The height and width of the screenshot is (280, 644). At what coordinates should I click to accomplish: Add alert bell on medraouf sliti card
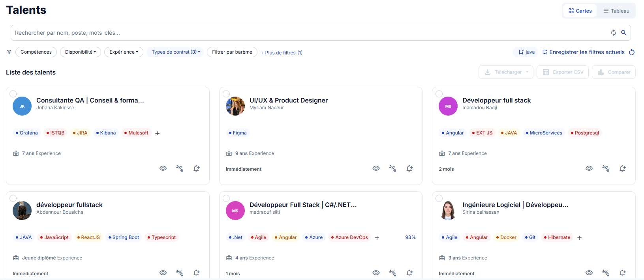410,273
